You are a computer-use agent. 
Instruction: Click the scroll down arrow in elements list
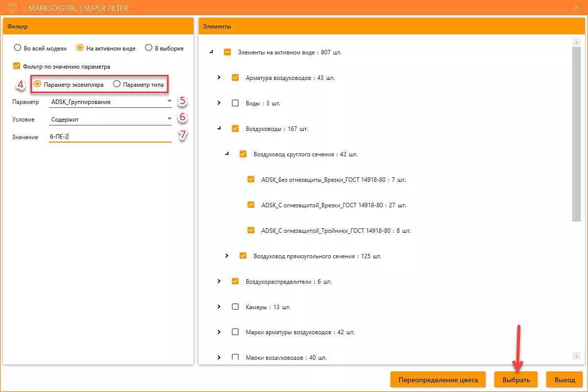[576, 356]
